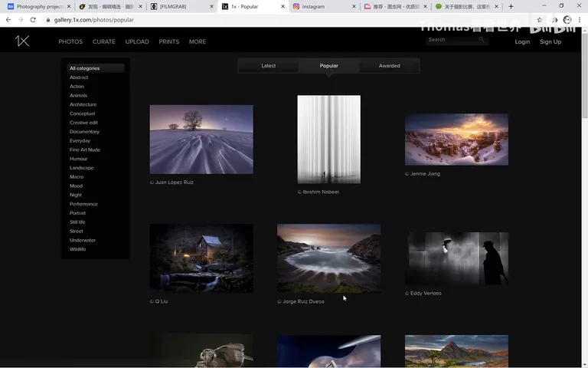Open a new browser tab with plus
The image size is (588, 368).
[x=511, y=6]
